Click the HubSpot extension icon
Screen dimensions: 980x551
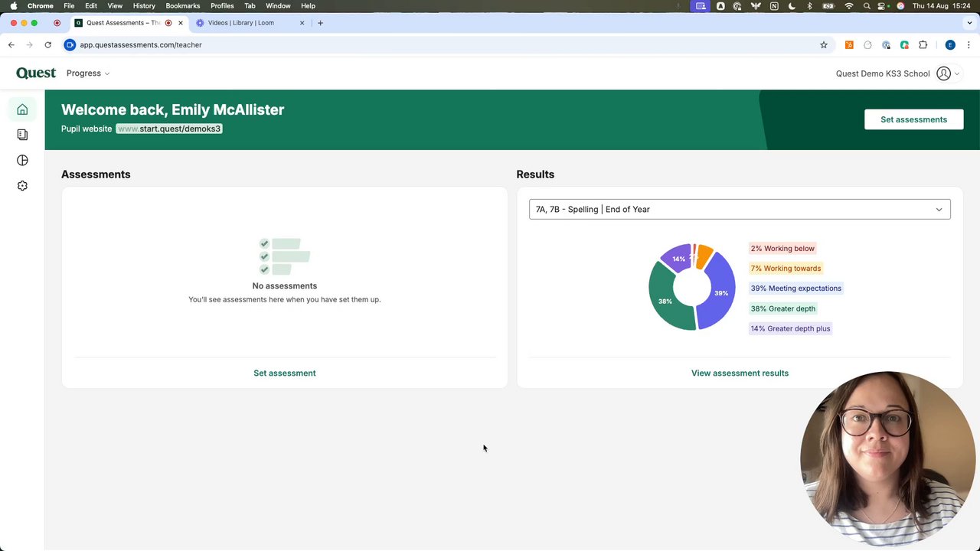tap(849, 45)
